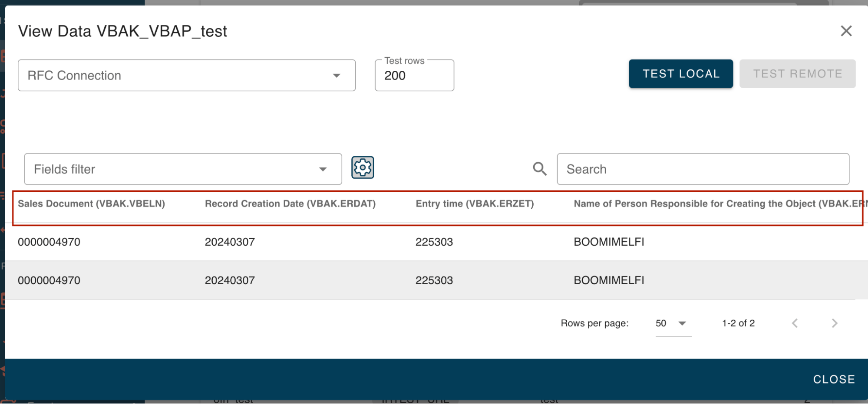Click the TEST LOCAL button
Viewport: 868px width, 404px height.
point(680,73)
